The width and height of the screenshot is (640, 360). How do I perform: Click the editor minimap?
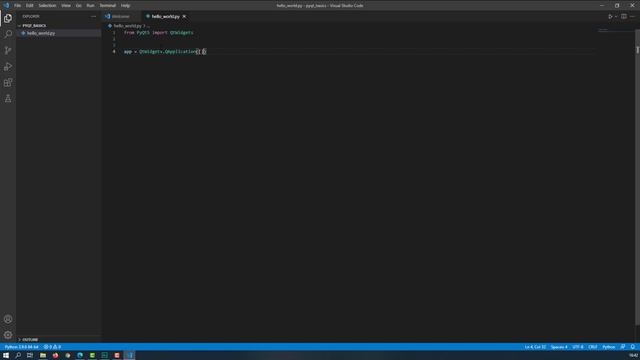tap(615, 30)
